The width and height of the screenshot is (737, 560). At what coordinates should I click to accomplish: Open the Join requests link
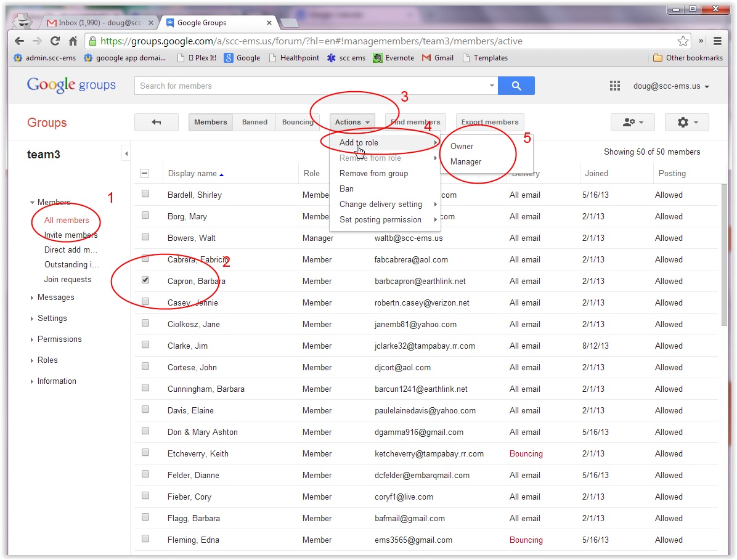68,280
